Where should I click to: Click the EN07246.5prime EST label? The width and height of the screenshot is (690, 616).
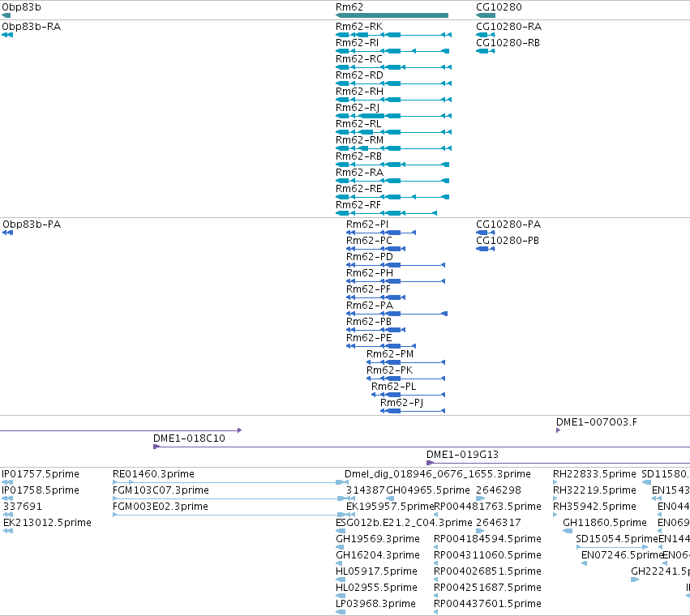pyautogui.click(x=622, y=555)
